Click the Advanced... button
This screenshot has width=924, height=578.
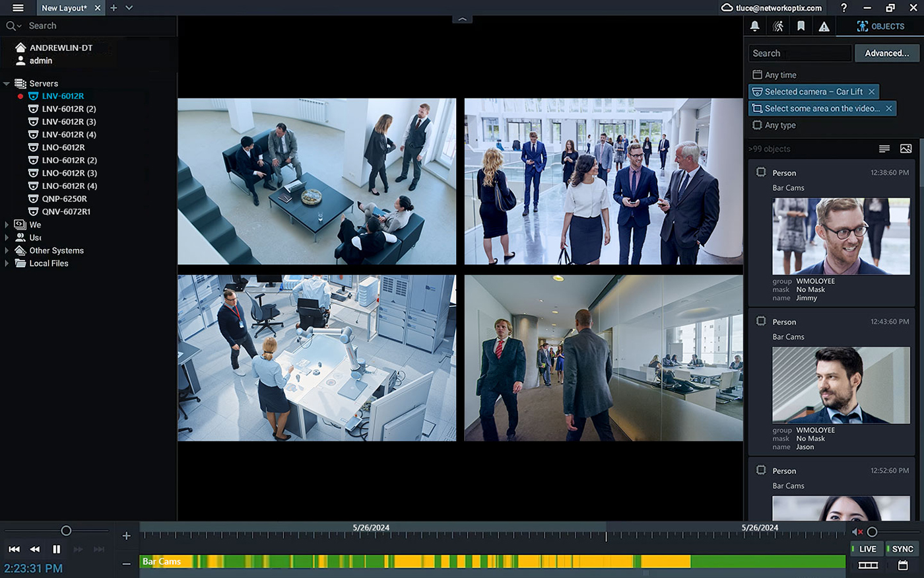(x=886, y=54)
